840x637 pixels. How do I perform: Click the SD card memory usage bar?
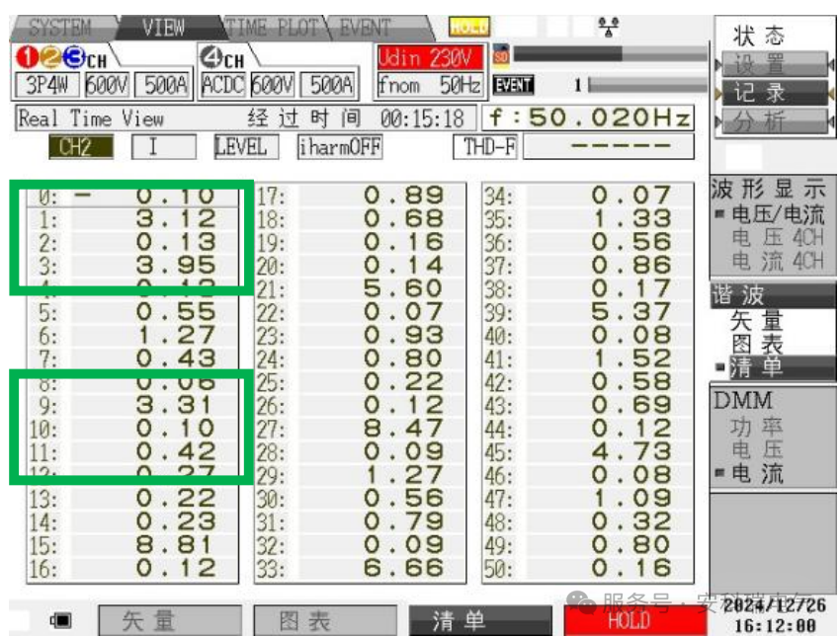610,53
